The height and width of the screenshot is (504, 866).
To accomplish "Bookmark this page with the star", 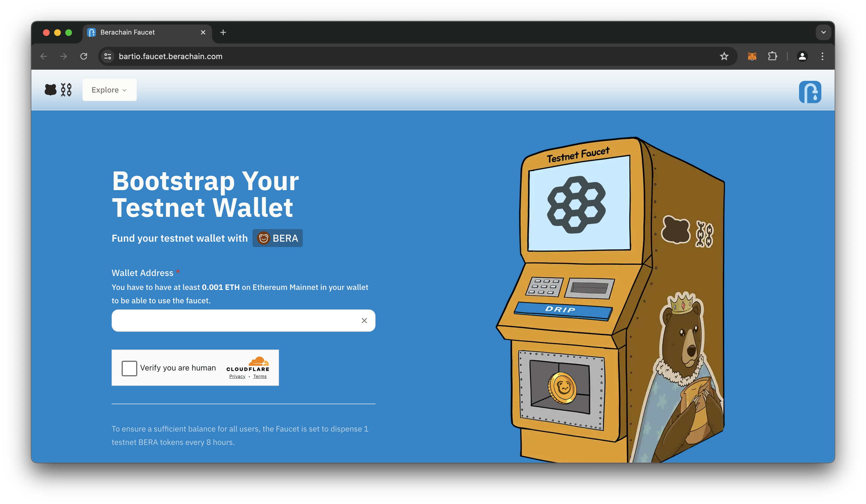I will (724, 56).
